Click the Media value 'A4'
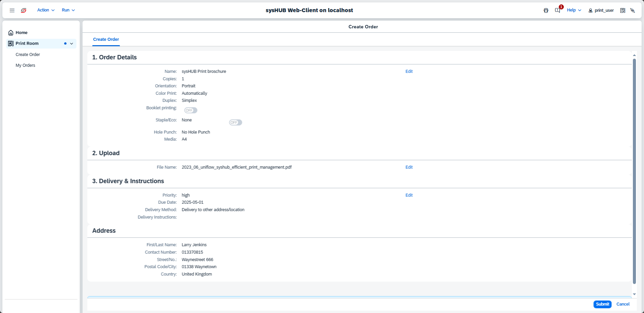This screenshot has width=644, height=313. pos(184,139)
